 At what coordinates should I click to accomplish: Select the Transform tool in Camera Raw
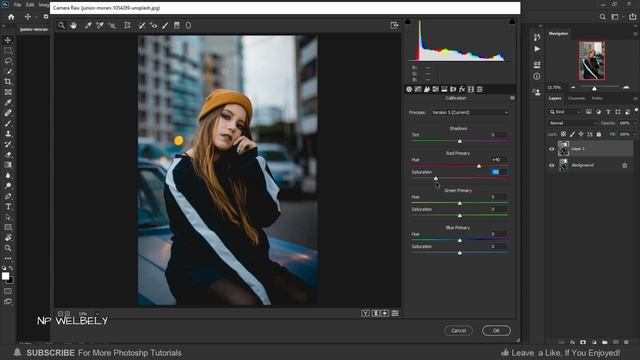(x=127, y=25)
